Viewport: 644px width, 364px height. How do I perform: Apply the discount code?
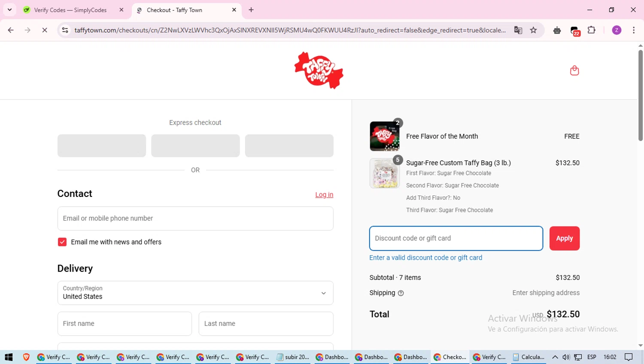pos(565,239)
